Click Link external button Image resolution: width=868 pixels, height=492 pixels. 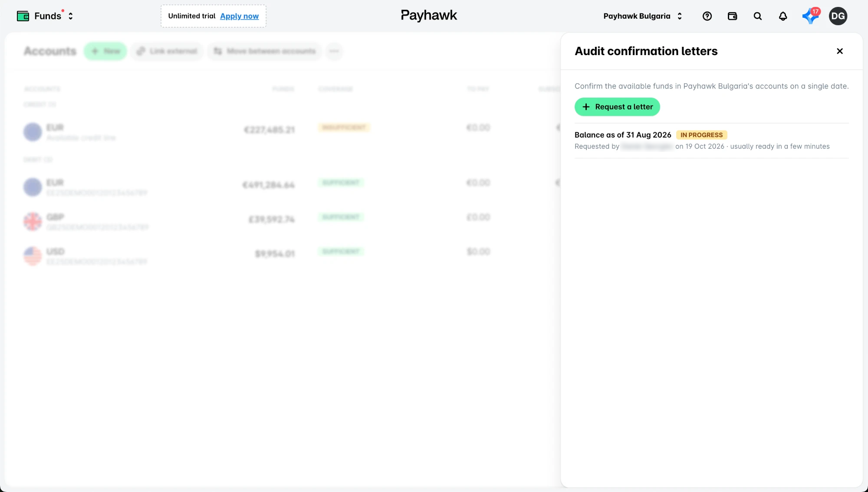(x=167, y=51)
